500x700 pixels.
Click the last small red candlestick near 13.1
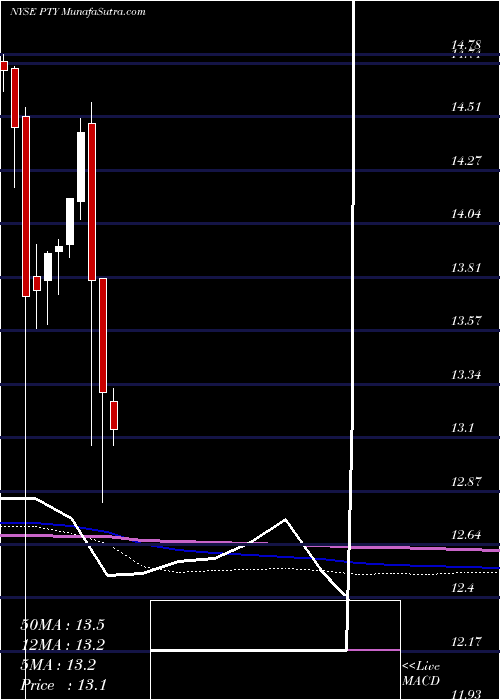pyautogui.click(x=114, y=415)
